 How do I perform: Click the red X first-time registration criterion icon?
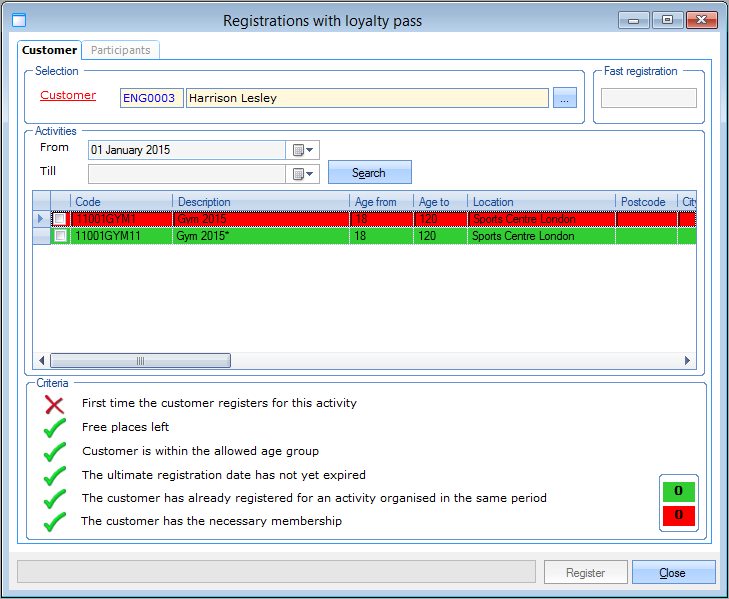click(55, 404)
